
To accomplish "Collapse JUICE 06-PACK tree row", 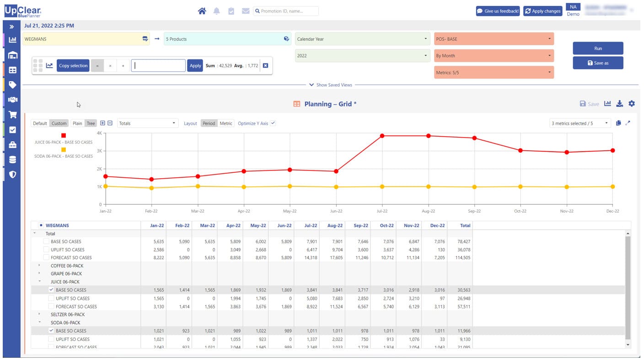I will 39,281.
